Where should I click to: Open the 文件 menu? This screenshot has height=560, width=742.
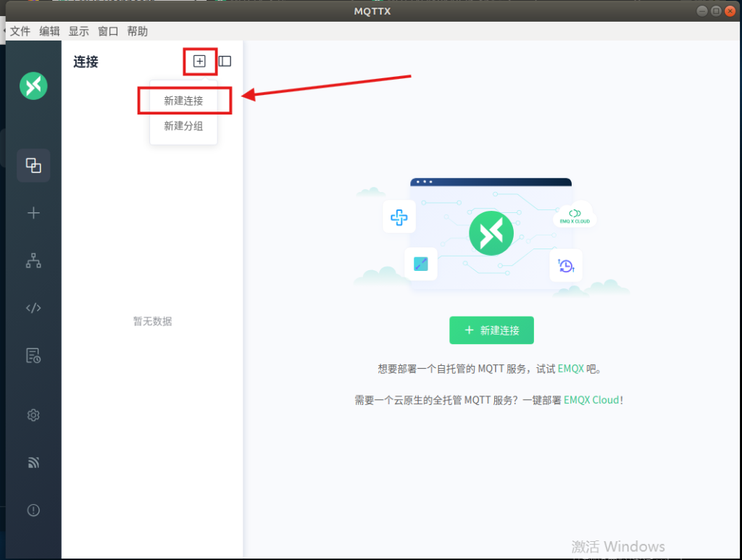(x=20, y=31)
